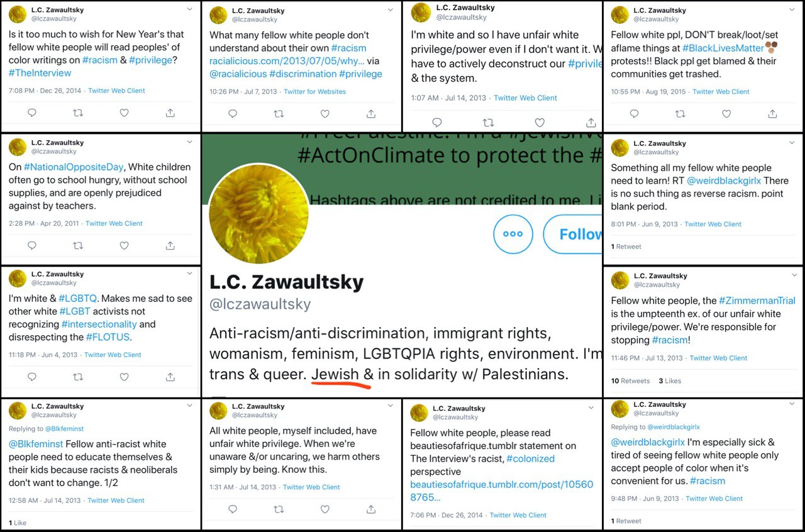This screenshot has width=805, height=532.
Task: Reply to the deconstruct our privilege tweet
Action: (x=436, y=123)
